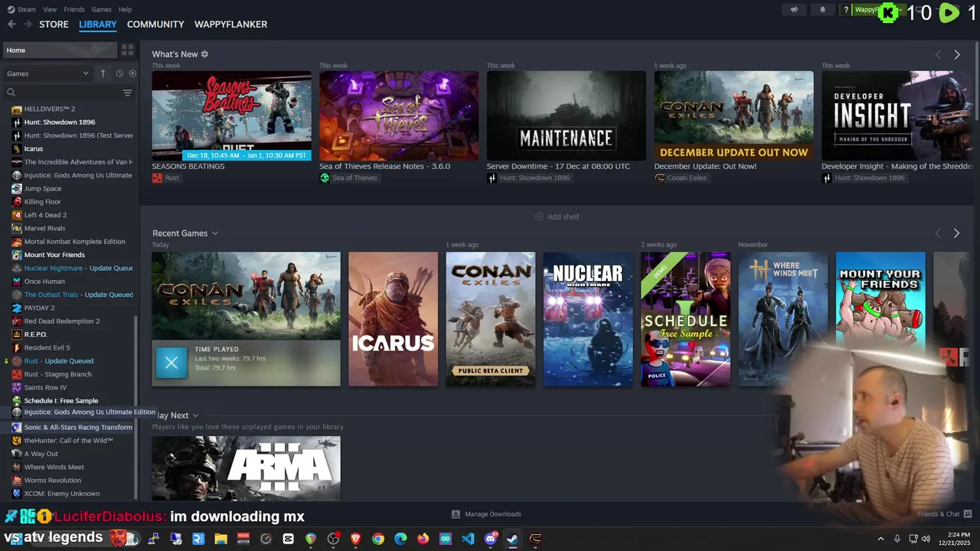Click the X cancel button on Conan Exiles card

point(171,363)
